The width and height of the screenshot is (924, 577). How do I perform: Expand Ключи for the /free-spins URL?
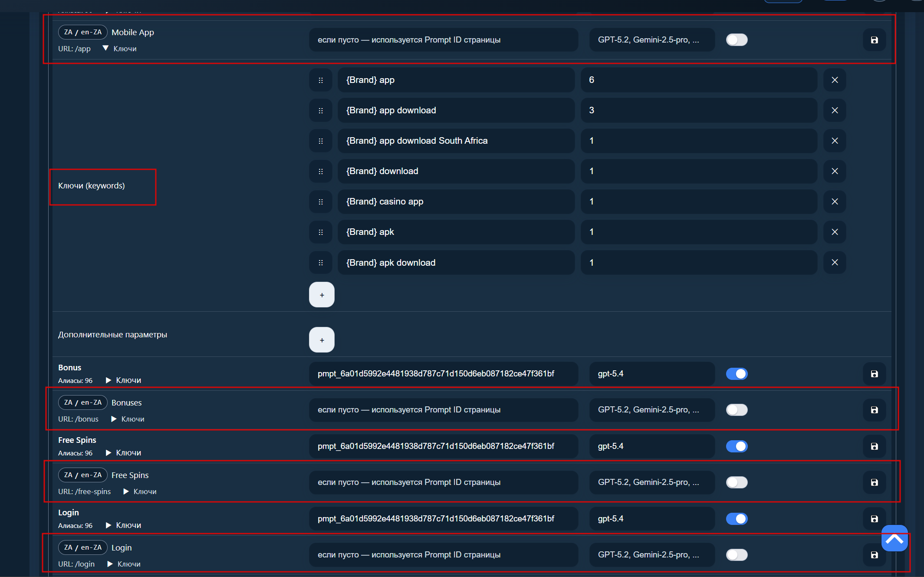[140, 491]
